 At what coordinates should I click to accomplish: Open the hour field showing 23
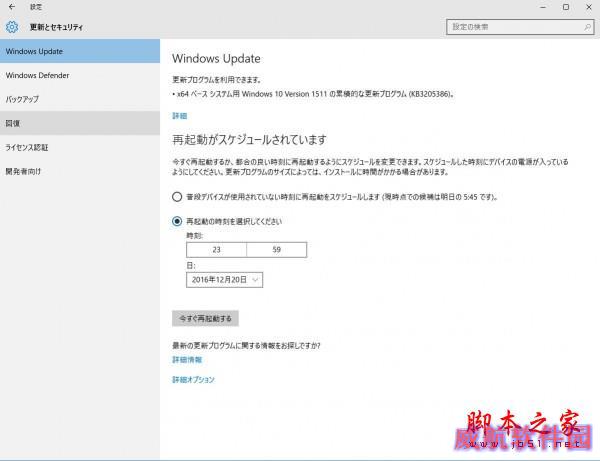point(216,250)
